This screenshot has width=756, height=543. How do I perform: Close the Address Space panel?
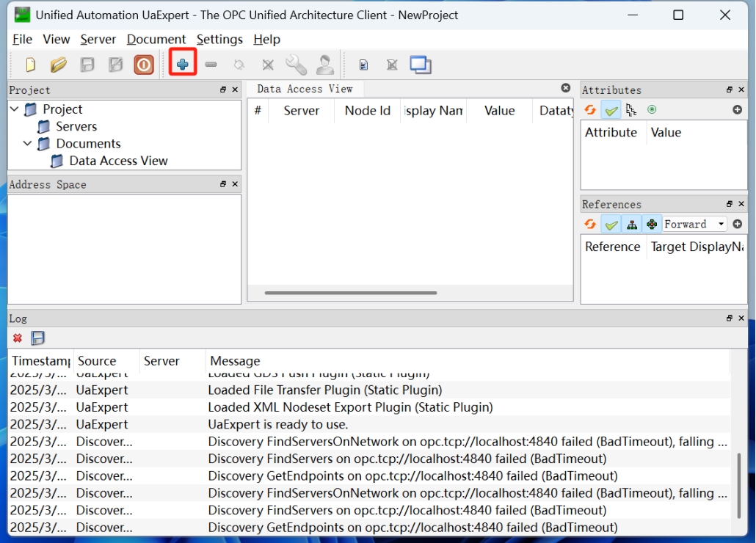236,184
